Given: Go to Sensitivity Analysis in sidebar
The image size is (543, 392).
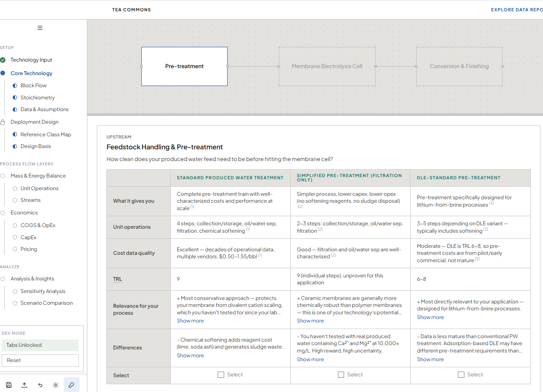Looking at the screenshot, I should [x=43, y=291].
